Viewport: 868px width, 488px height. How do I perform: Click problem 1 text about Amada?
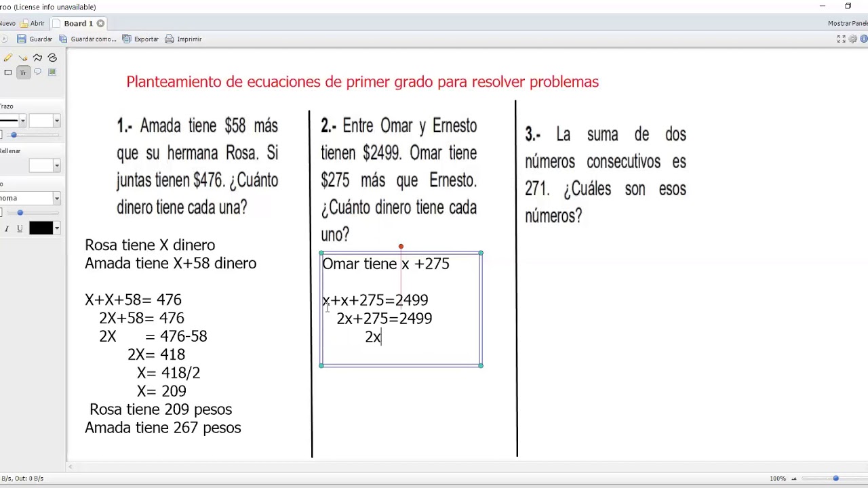click(197, 167)
